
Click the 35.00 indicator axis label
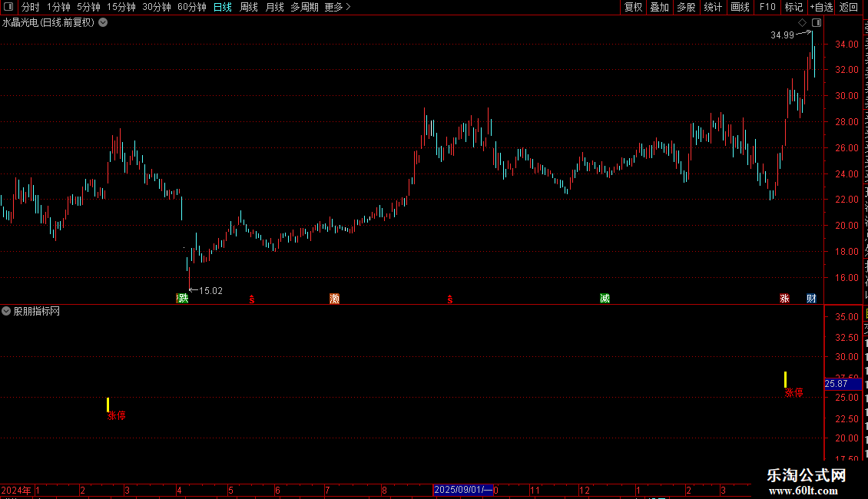click(847, 317)
